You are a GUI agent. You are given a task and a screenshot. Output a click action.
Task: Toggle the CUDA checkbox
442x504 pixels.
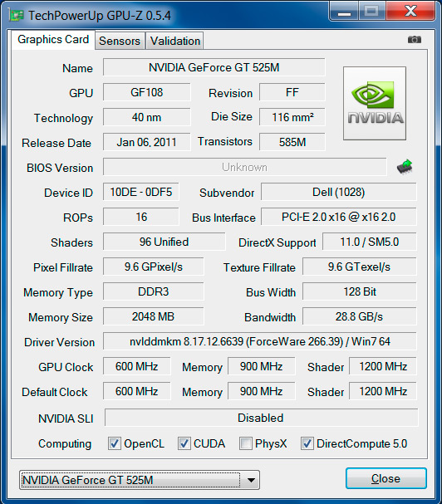click(184, 443)
